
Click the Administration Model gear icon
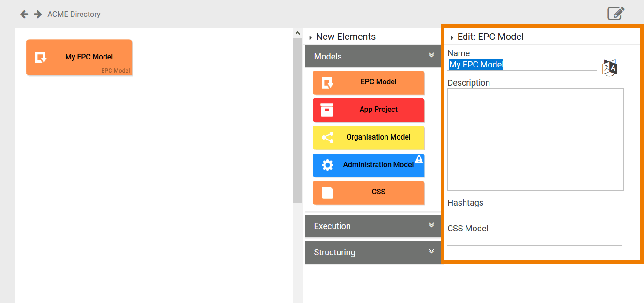pyautogui.click(x=327, y=165)
